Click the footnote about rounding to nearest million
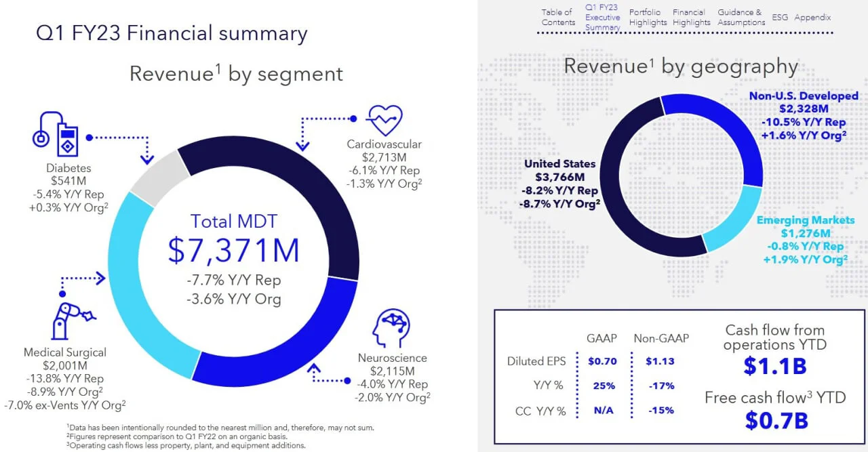The width and height of the screenshot is (868, 452). [220, 428]
